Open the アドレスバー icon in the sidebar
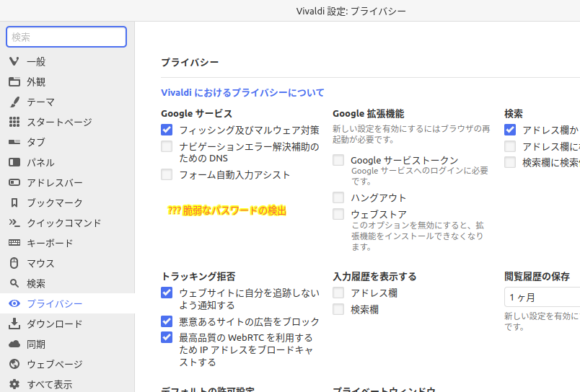Image resolution: width=580 pixels, height=392 pixels. click(14, 182)
